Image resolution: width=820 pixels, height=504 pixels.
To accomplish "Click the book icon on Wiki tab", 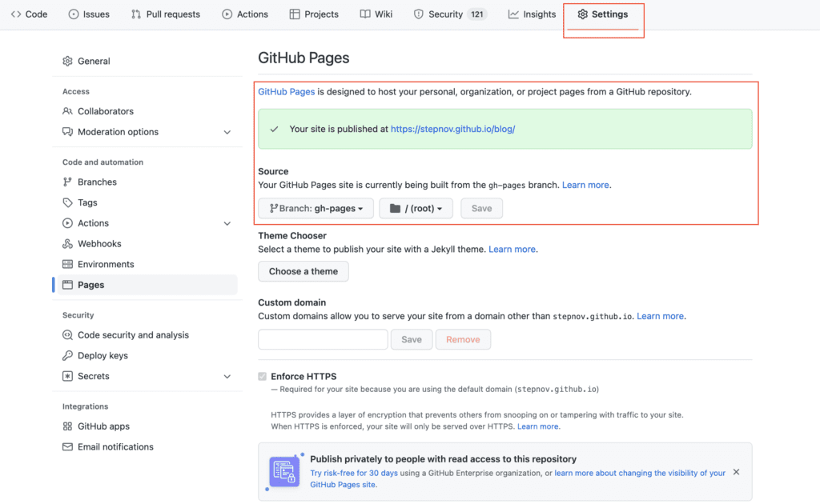I will [365, 14].
